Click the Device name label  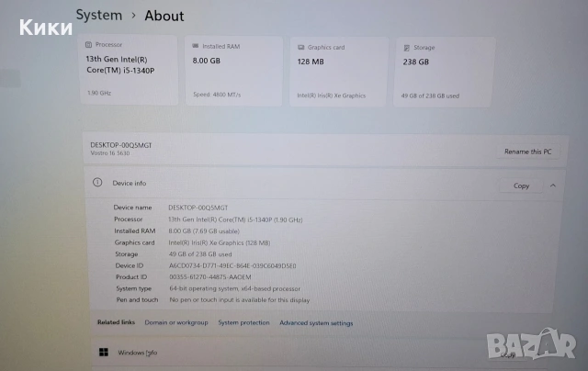point(132,208)
